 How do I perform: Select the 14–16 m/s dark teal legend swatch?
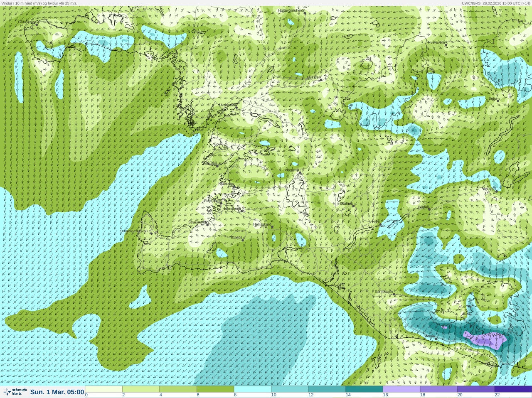point(364,389)
